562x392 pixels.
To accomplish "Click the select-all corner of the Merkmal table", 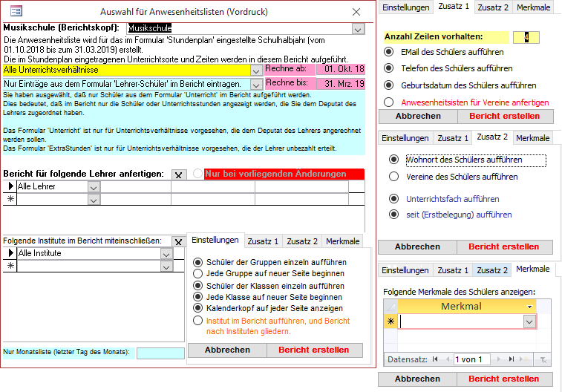I will point(390,307).
